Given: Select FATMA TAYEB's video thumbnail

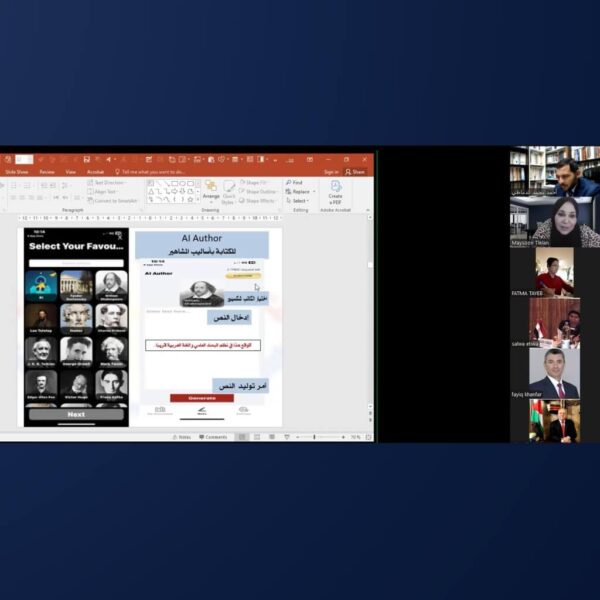Looking at the screenshot, I should pyautogui.click(x=554, y=272).
